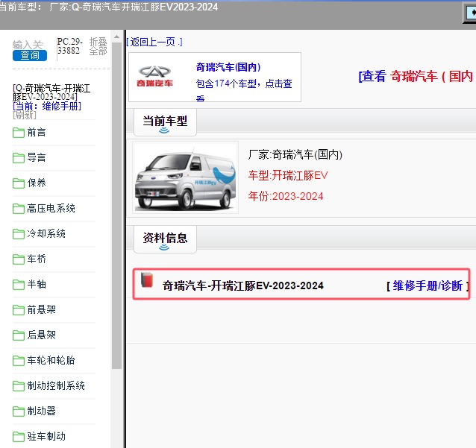Screen dimensions: 476x448
Task: Select the 高压电系统 tree entry
Action: 51,209
